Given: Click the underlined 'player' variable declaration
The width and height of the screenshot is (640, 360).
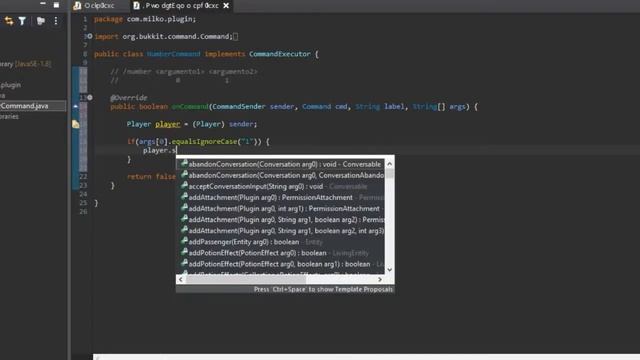Looking at the screenshot, I should pyautogui.click(x=167, y=124).
